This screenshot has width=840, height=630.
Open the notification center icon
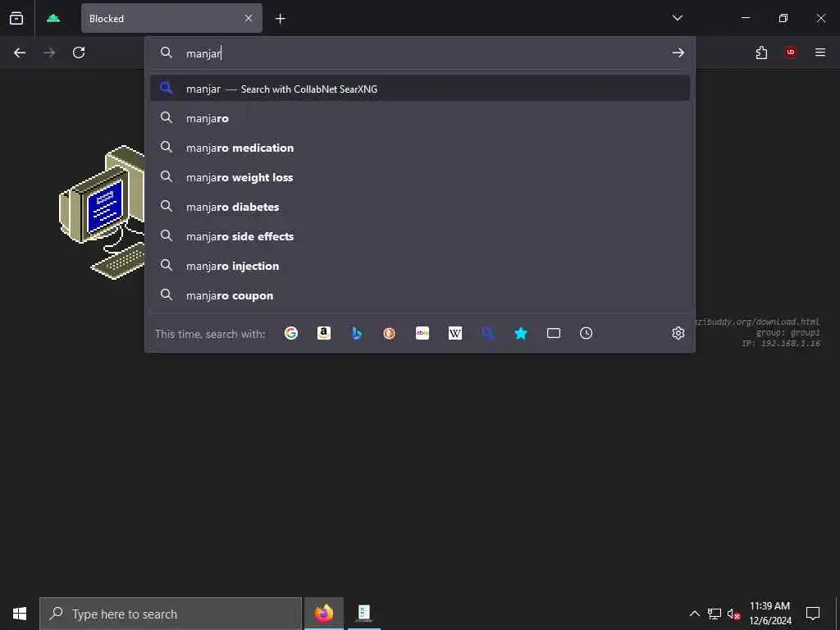[x=813, y=614]
